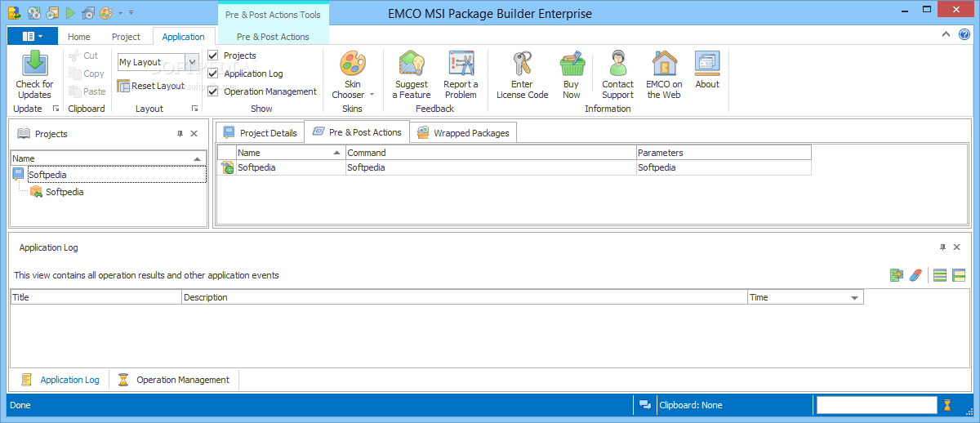
Task: Sort log by the Description column header
Action: (465, 298)
